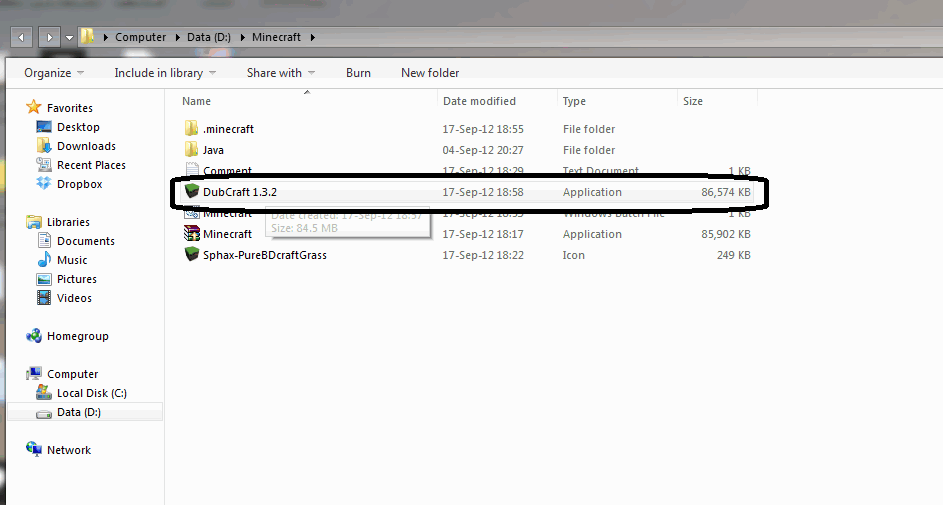Click the Dropbox box icon
Screen dimensions: 943x505
(x=44, y=183)
